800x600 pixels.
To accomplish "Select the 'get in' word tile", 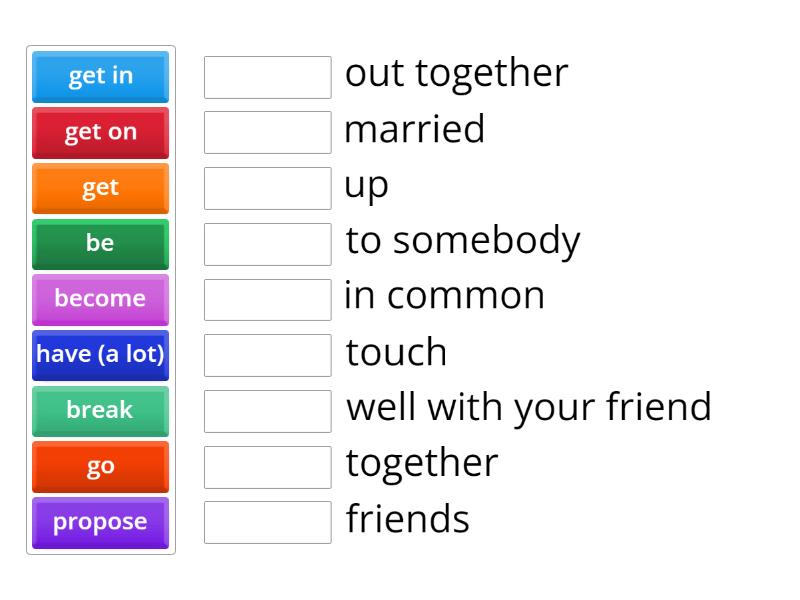I will pos(99,76).
